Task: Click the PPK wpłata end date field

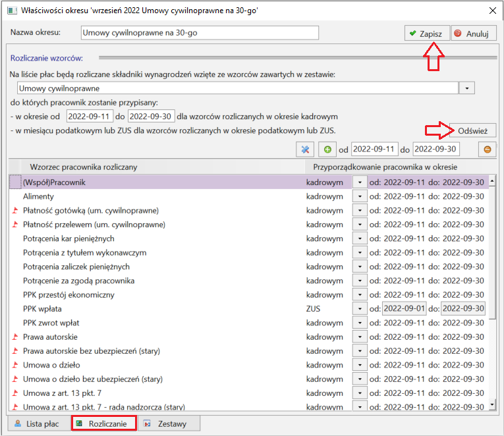Action: click(x=463, y=309)
